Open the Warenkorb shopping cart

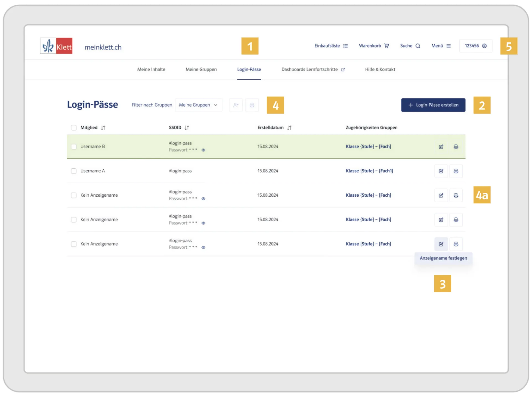374,46
